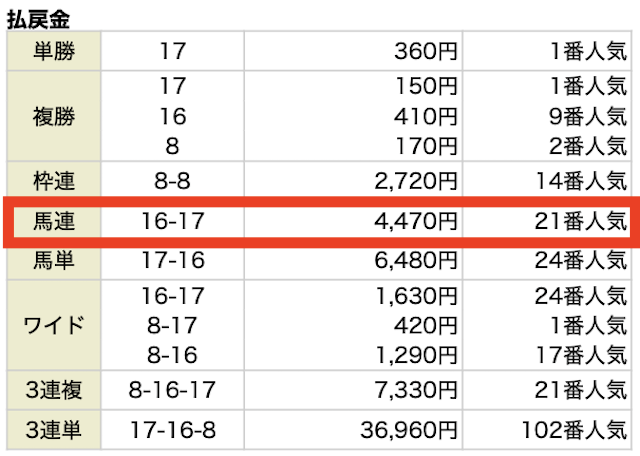Select the 馬単 row label

(x=55, y=260)
